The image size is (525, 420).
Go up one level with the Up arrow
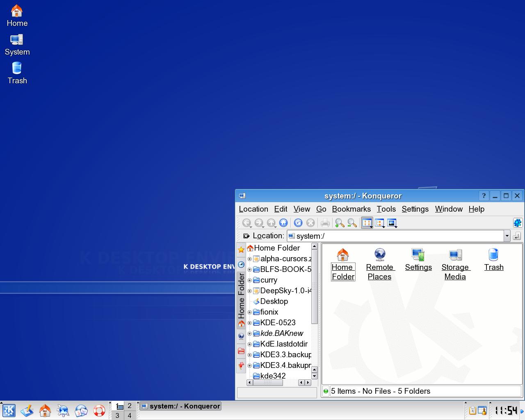click(271, 223)
